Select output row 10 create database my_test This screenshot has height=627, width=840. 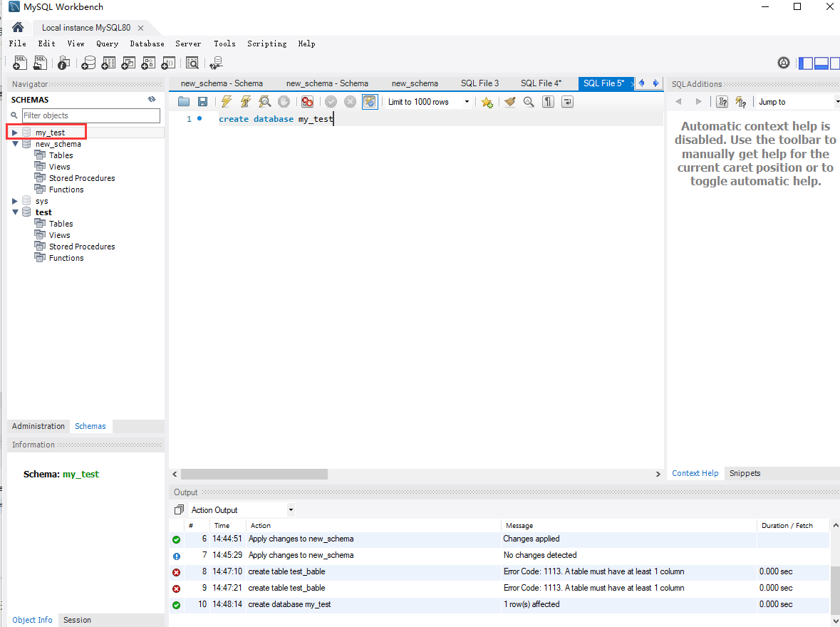(499, 604)
